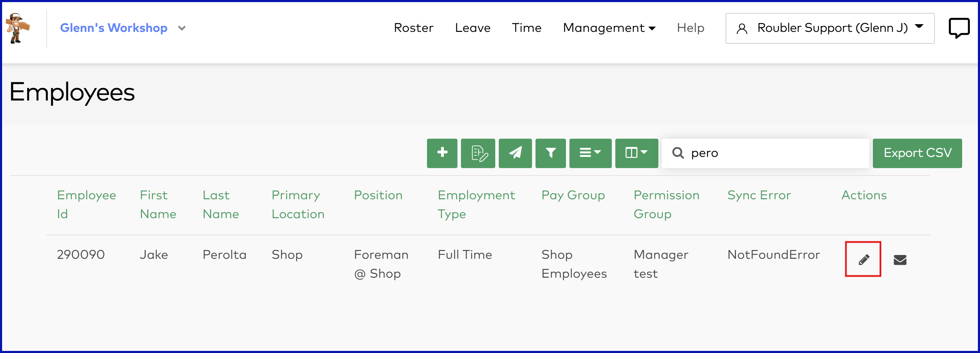This screenshot has width=980, height=353.
Task: Open the Roubler Support user dropdown
Action: 829,28
